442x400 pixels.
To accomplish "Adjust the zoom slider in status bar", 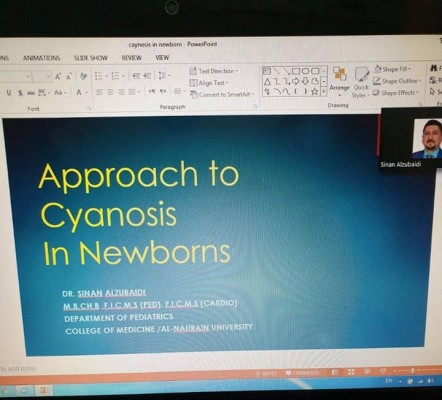I will tap(412, 370).
